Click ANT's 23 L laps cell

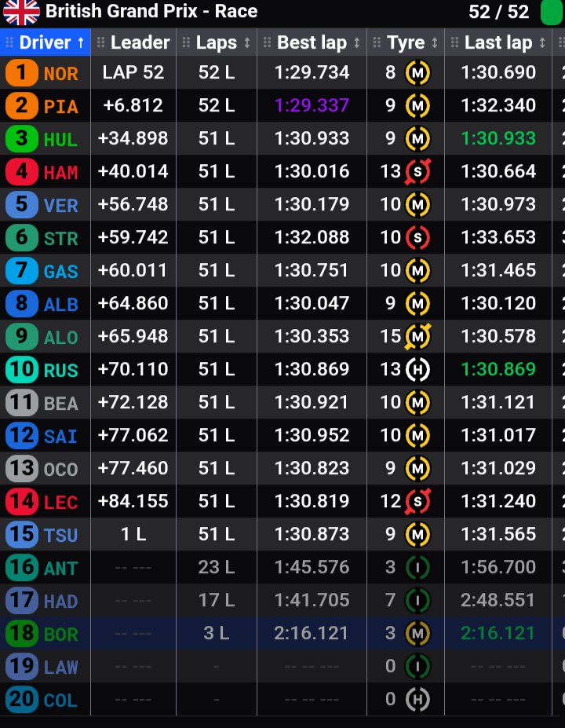[216, 567]
